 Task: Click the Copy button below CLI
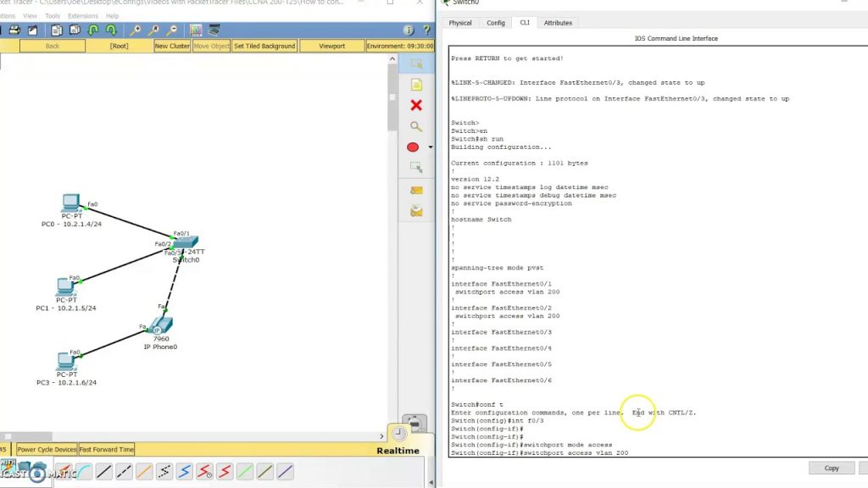(831, 468)
